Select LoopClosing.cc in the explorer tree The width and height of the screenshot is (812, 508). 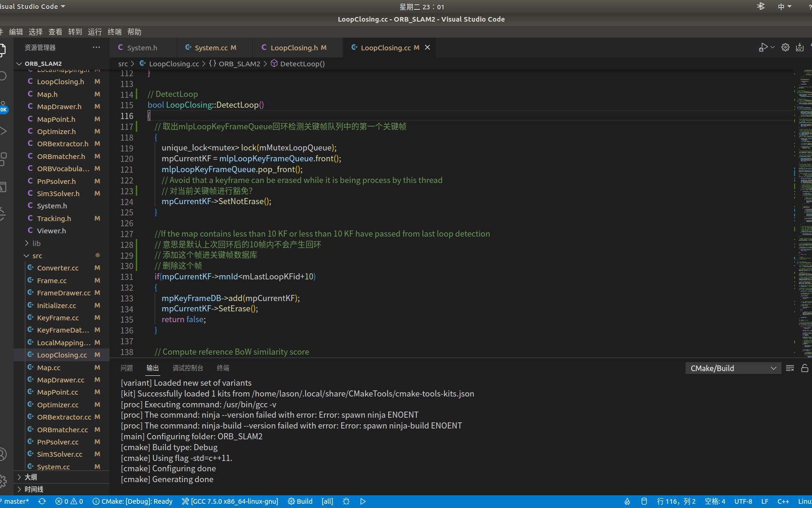click(62, 355)
